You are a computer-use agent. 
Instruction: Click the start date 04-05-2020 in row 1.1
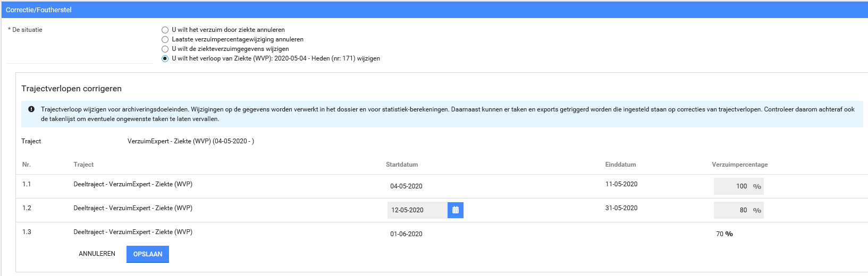click(x=406, y=186)
